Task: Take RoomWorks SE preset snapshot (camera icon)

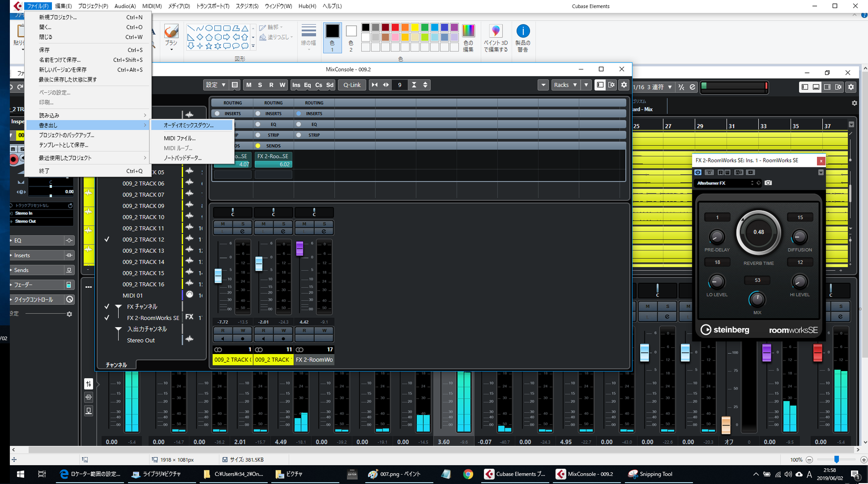Action: pos(768,183)
